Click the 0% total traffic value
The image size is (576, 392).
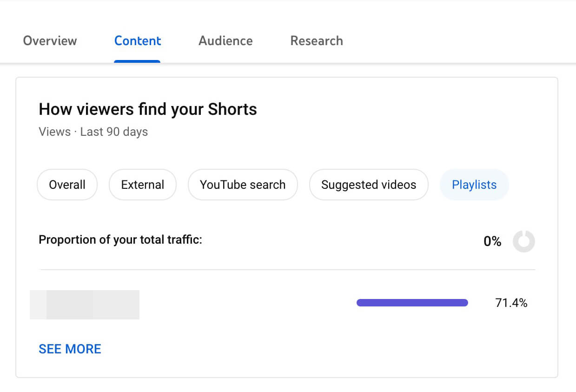click(x=492, y=241)
